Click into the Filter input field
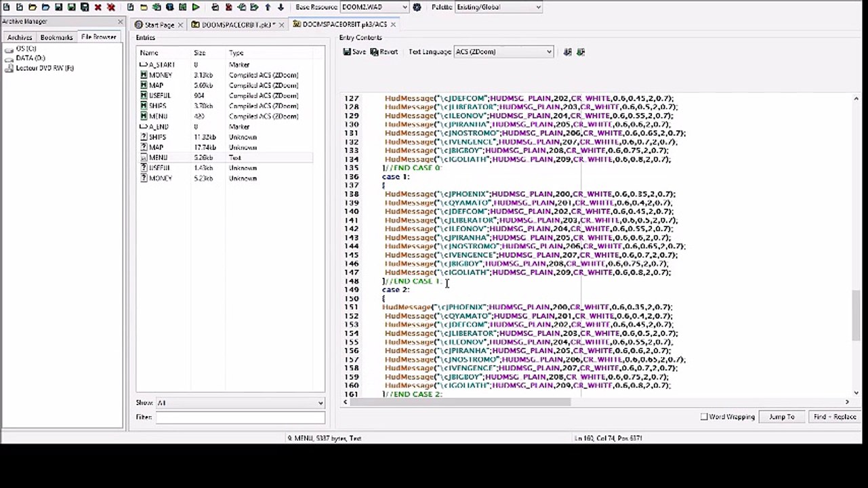 pyautogui.click(x=240, y=418)
